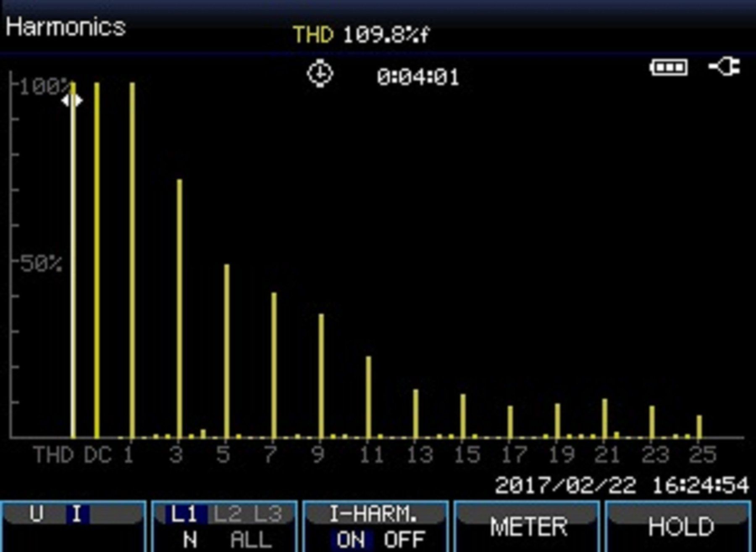Click the power plug adapter icon
Screen dimensions: 756x552
(725, 67)
